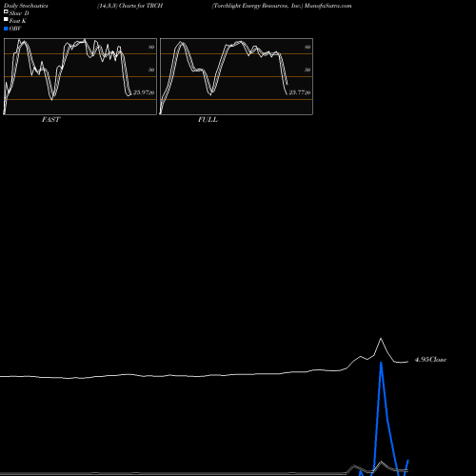This screenshot has width=476, height=476.
Task: Select the FULL stochastic chart label
Action: (208, 120)
